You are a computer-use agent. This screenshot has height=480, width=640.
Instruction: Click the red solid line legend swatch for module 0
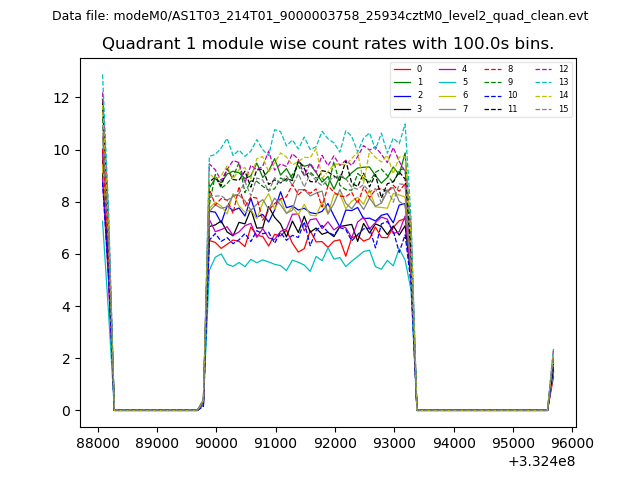click(x=401, y=69)
